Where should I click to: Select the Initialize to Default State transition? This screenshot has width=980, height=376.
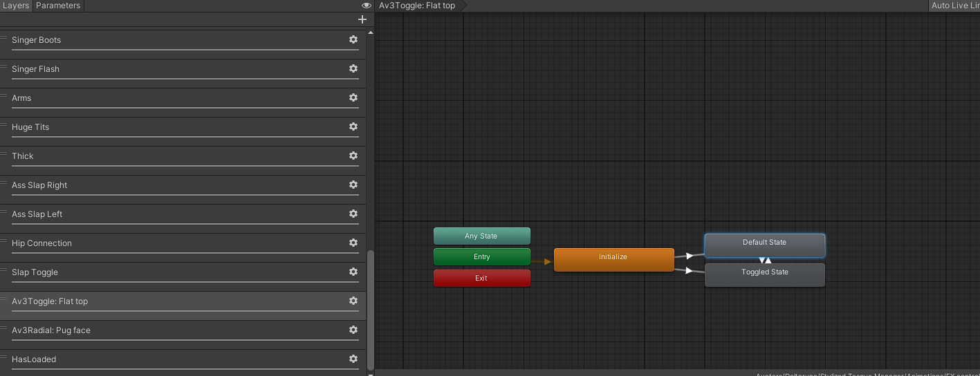pos(690,256)
